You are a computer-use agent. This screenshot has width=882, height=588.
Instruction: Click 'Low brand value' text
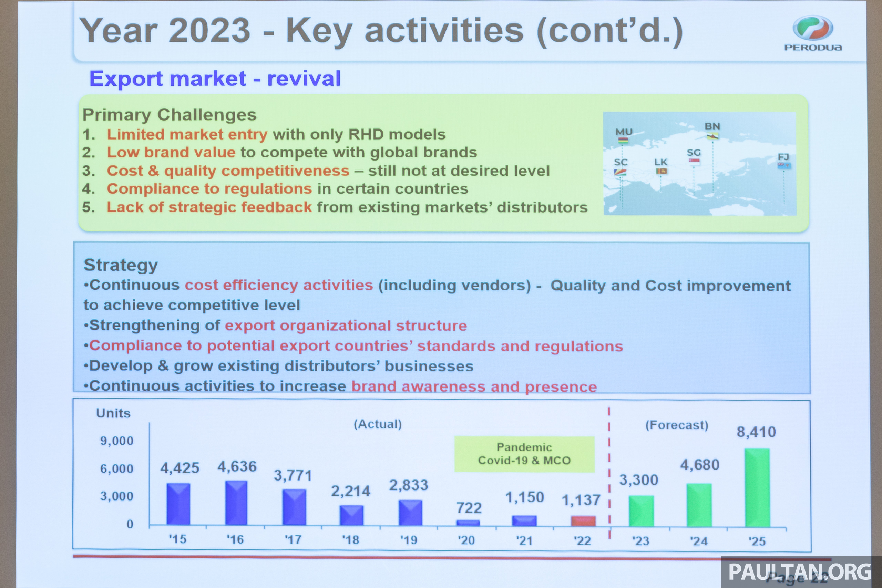[x=171, y=152]
